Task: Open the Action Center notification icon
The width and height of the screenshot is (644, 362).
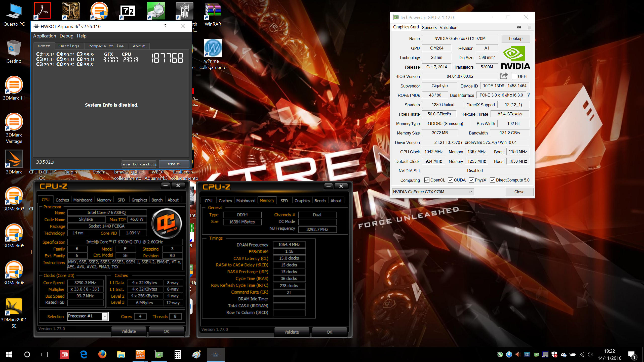Action: 632,355
